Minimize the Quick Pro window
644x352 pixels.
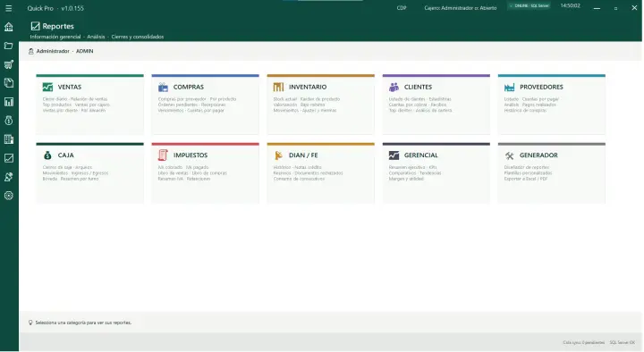coord(597,8)
